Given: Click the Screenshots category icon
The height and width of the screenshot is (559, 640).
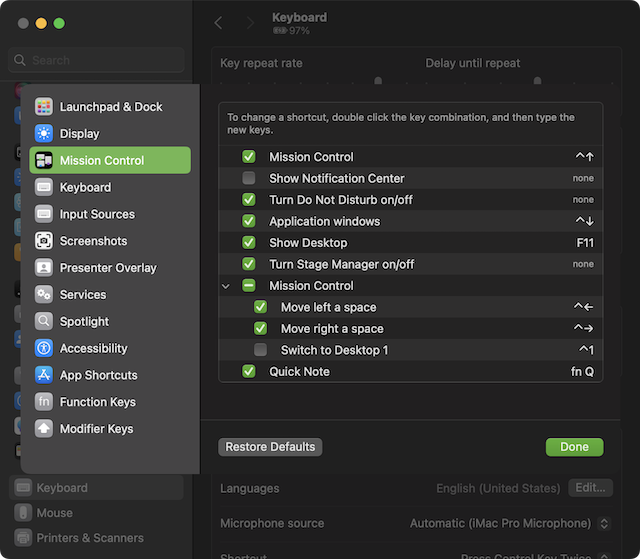Looking at the screenshot, I should tap(44, 241).
